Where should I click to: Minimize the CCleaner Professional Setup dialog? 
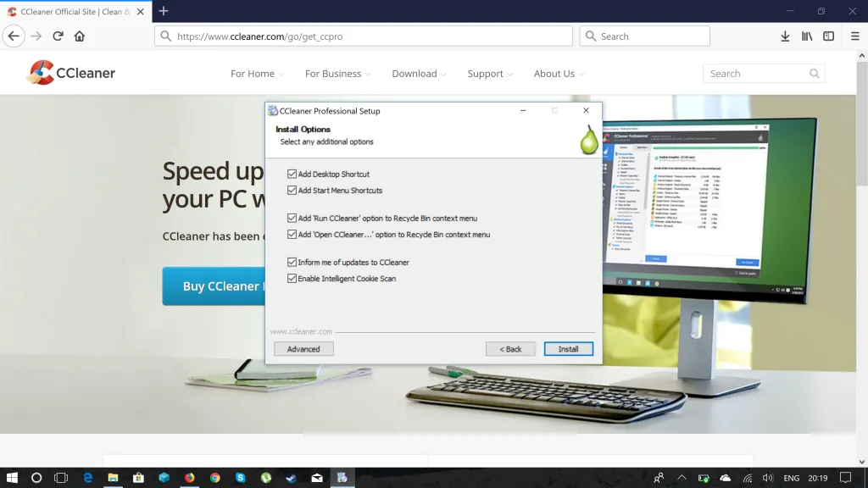[522, 111]
